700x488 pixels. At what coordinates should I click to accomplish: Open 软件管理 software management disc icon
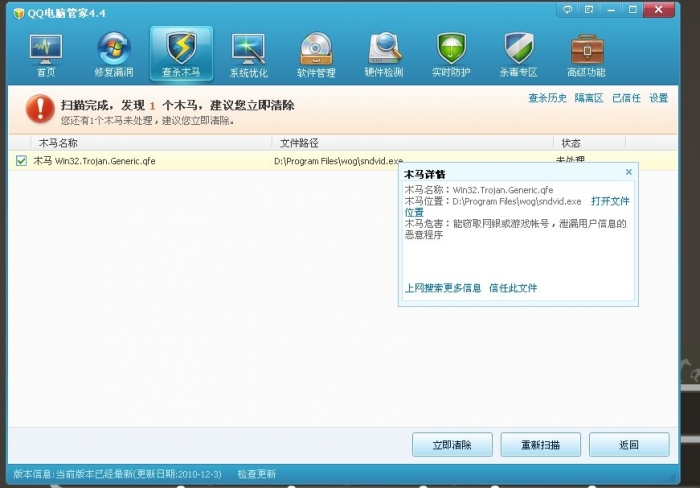tap(316, 54)
